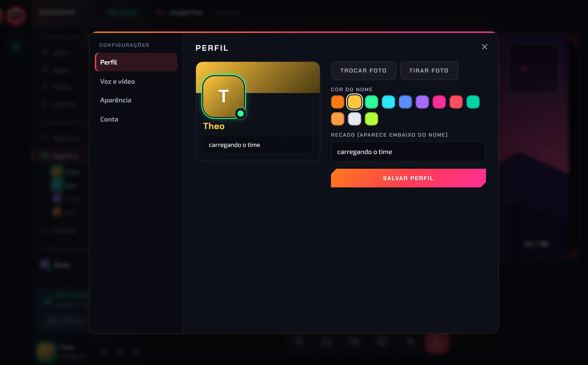Pick the dark orange name color
This screenshot has height=365, width=588.
coord(338,102)
